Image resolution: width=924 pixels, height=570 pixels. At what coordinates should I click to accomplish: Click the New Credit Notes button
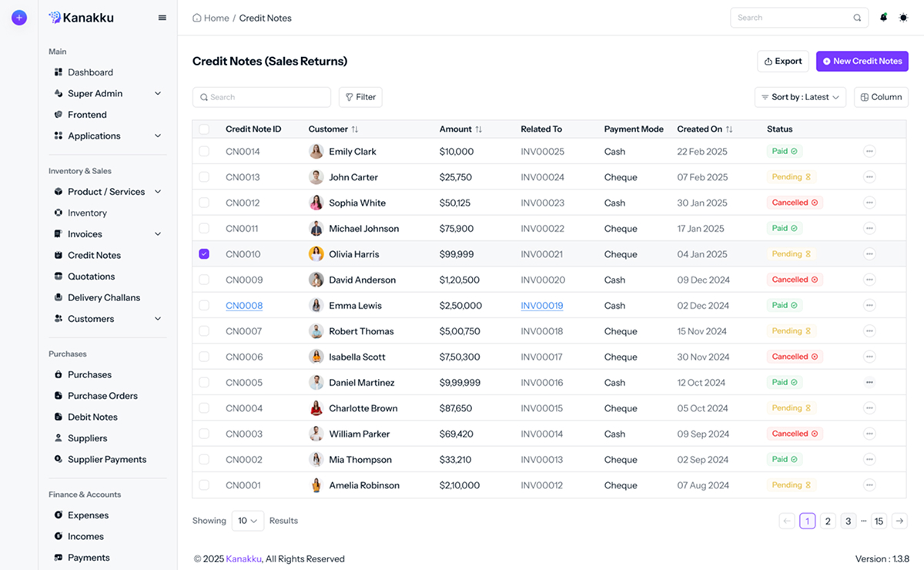click(x=862, y=61)
